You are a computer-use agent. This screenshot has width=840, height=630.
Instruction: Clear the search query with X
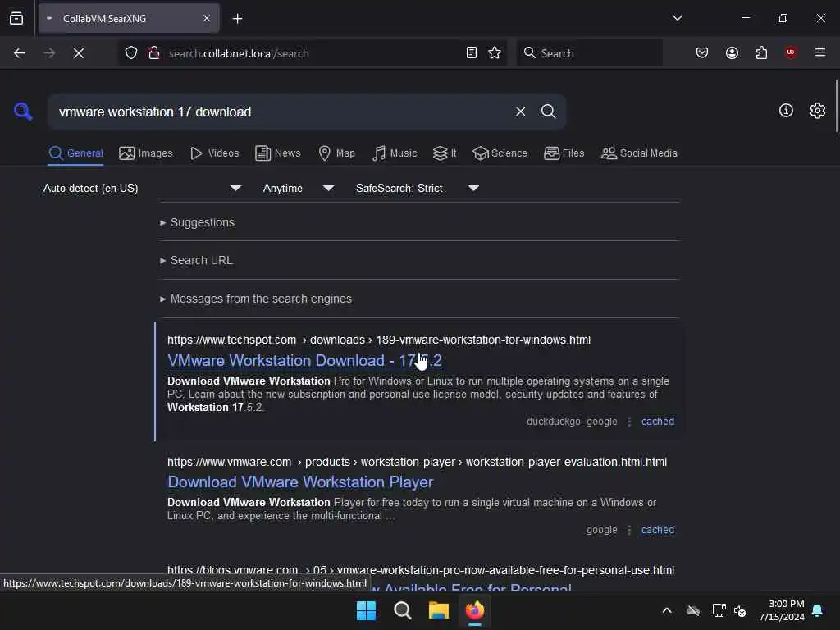[520, 112]
